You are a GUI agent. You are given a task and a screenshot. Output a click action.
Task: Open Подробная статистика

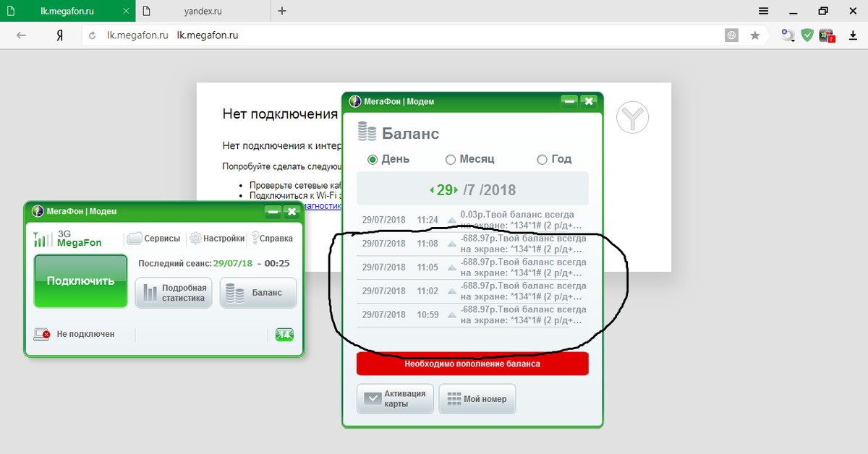coord(174,293)
